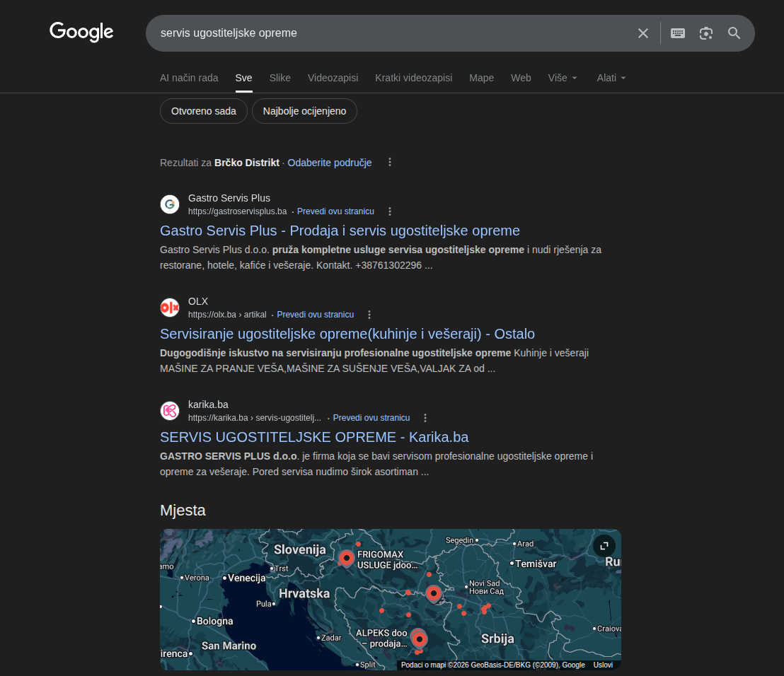
Task: Click 'Odaberite područje' link
Action: click(329, 163)
